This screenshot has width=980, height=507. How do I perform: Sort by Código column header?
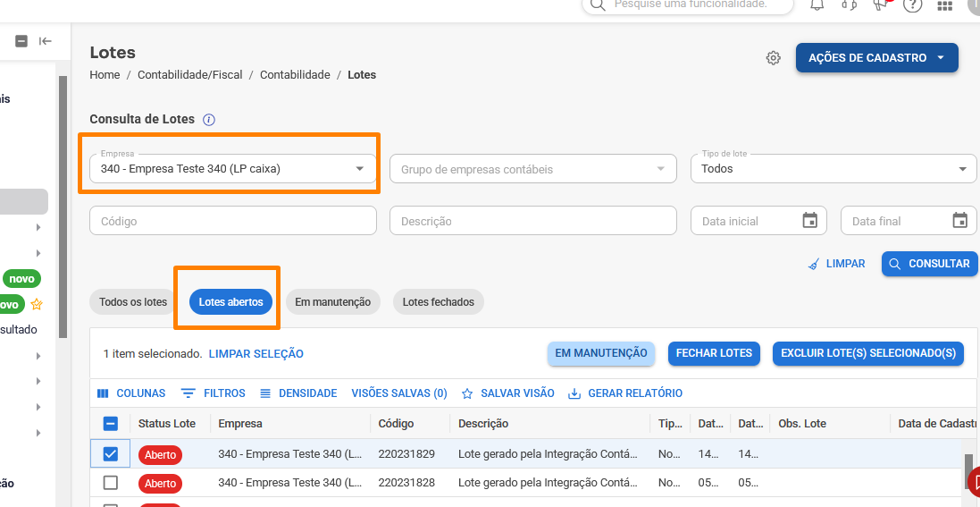[397, 424]
